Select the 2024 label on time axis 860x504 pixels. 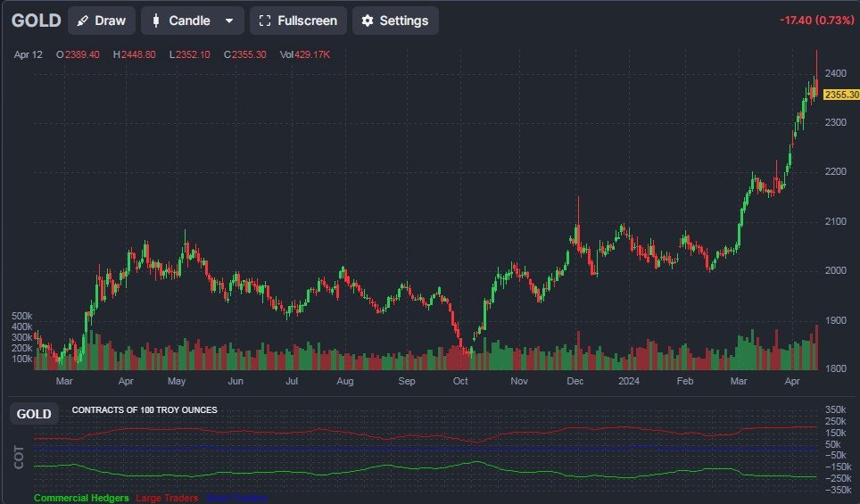(x=629, y=381)
